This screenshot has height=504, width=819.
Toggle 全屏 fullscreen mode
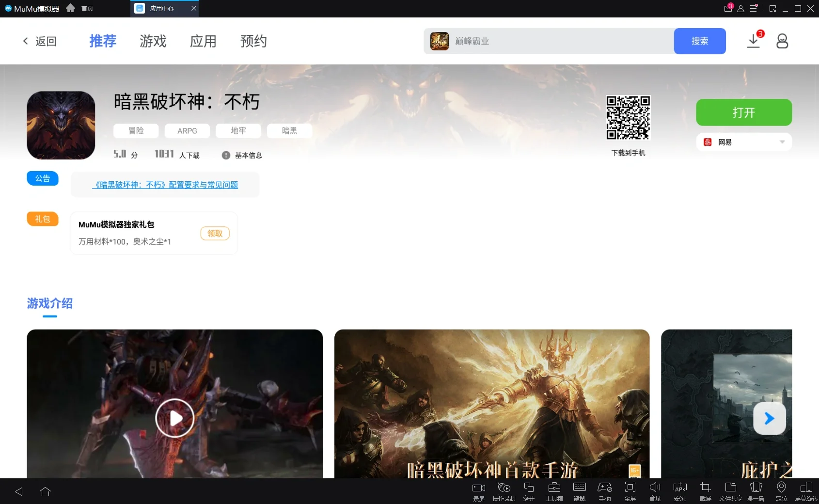tap(630, 491)
